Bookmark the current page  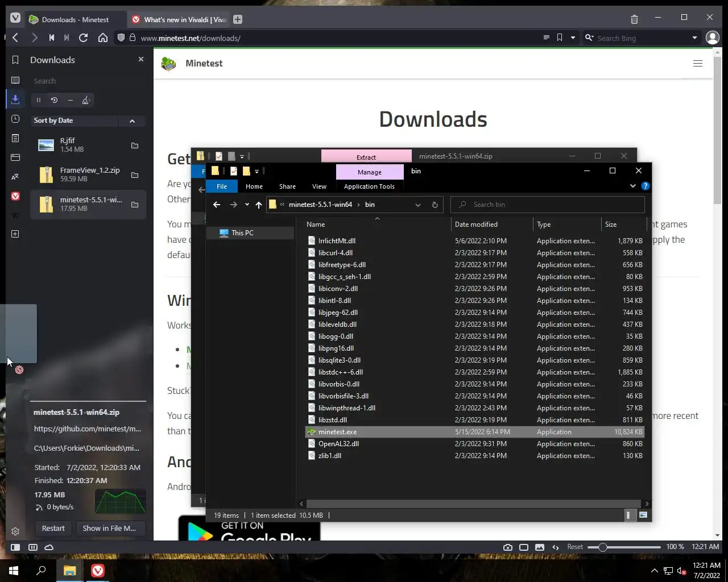point(560,38)
